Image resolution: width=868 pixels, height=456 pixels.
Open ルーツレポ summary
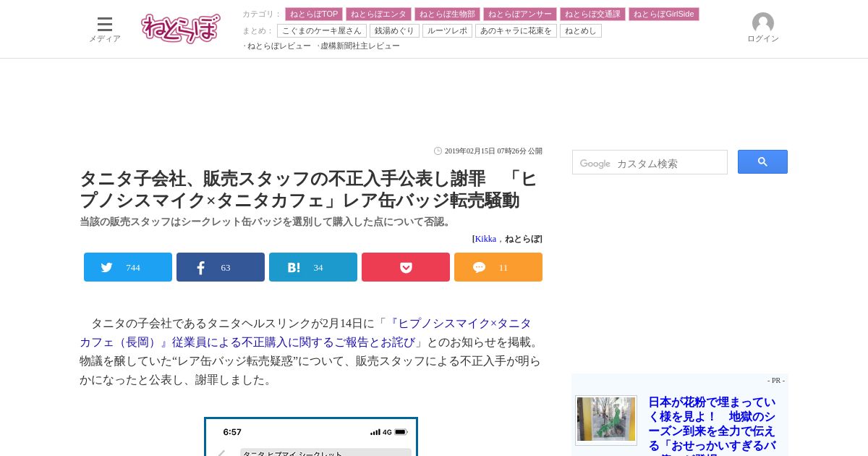[x=447, y=30]
